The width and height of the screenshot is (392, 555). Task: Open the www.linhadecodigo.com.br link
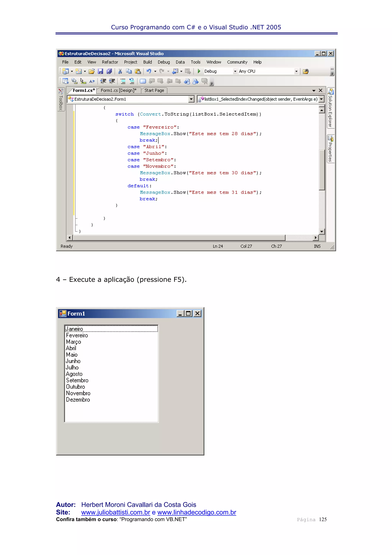[197, 512]
